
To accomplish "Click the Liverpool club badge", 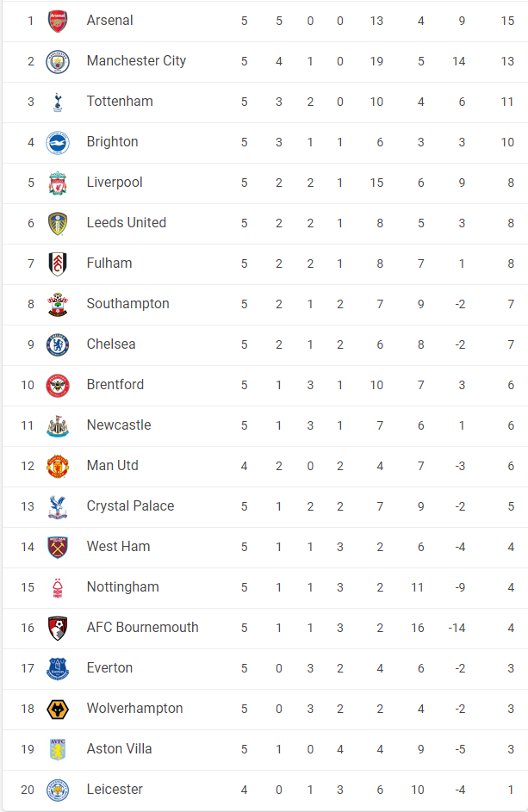I will [x=57, y=183].
